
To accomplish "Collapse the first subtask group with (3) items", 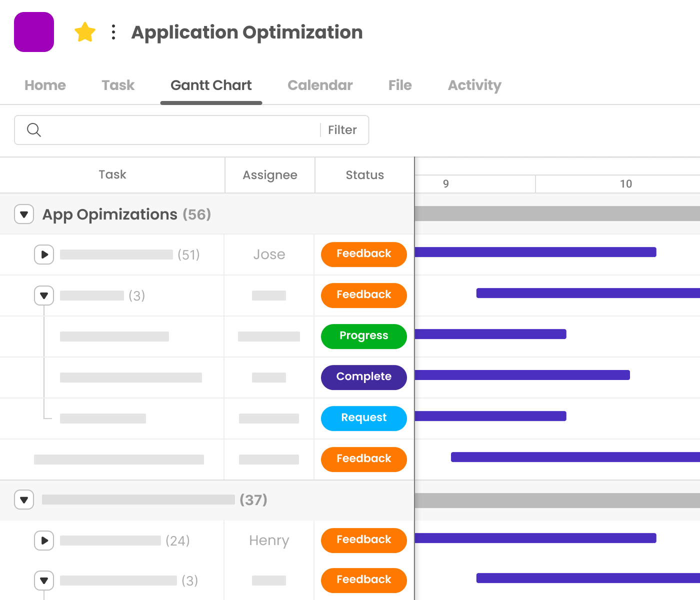I will coord(44,295).
